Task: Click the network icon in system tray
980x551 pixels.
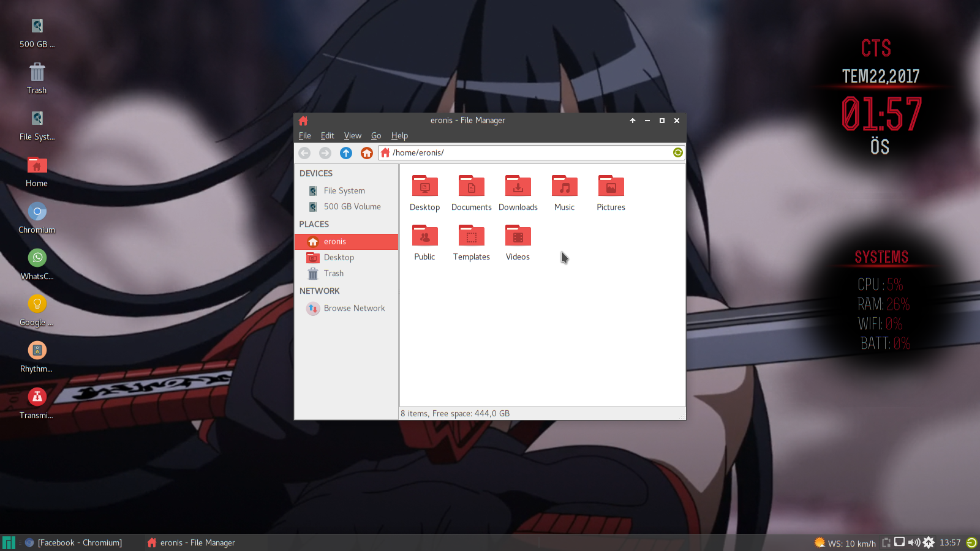Action: click(900, 542)
